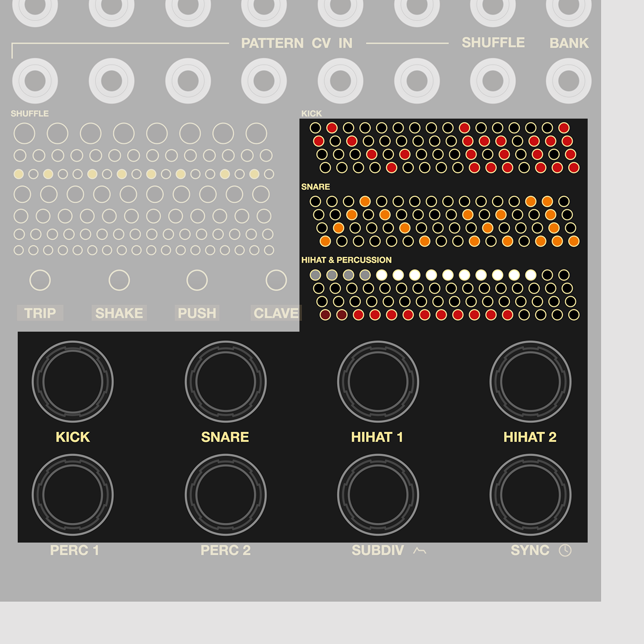Click the yellow SNARE label under the jack
The width and height of the screenshot is (644, 644).
[x=225, y=437]
